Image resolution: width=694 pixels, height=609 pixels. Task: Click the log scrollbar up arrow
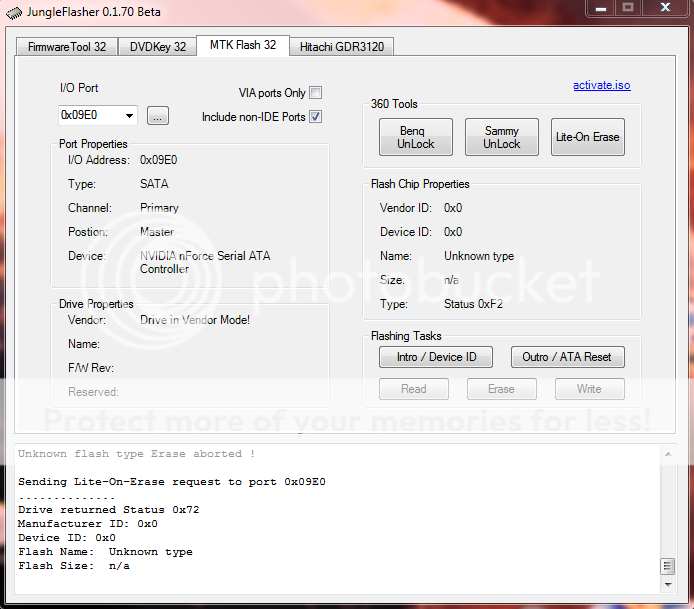pyautogui.click(x=667, y=455)
